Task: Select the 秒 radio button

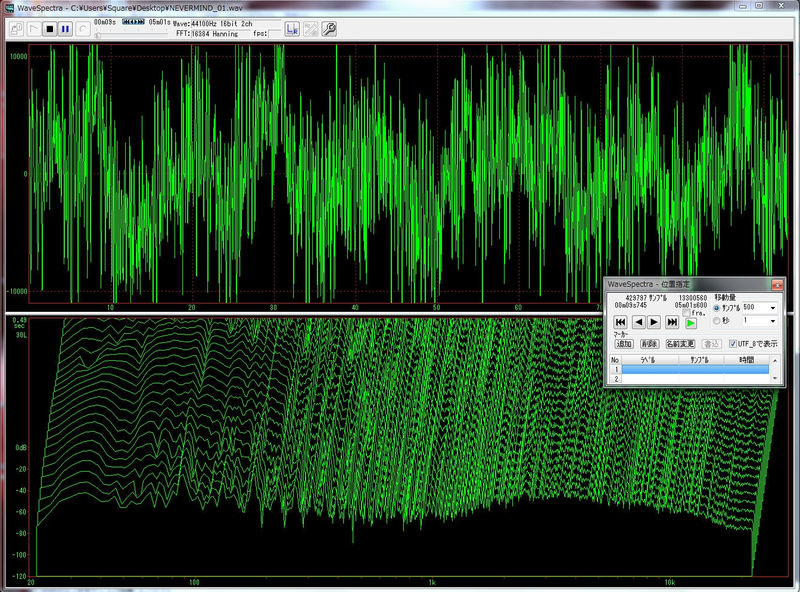Action: tap(716, 321)
